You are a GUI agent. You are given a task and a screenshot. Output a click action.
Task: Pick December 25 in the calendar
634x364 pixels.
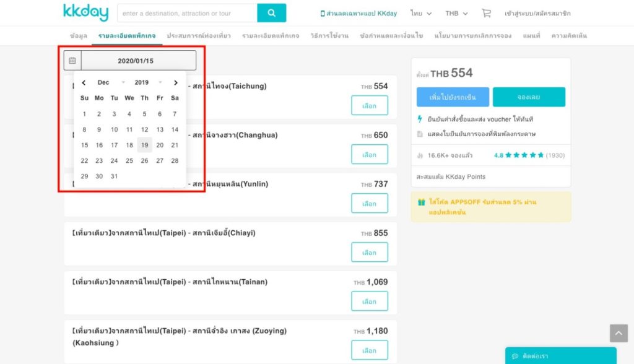[129, 161]
